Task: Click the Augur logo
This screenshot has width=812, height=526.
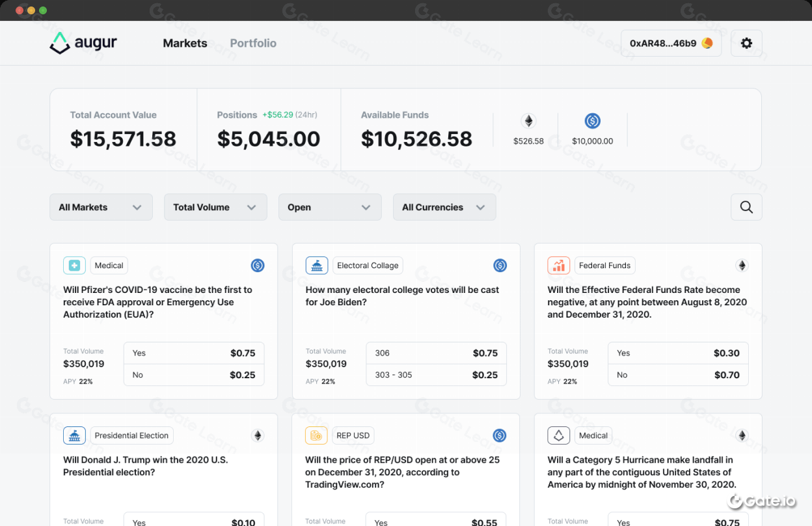Action: click(83, 43)
